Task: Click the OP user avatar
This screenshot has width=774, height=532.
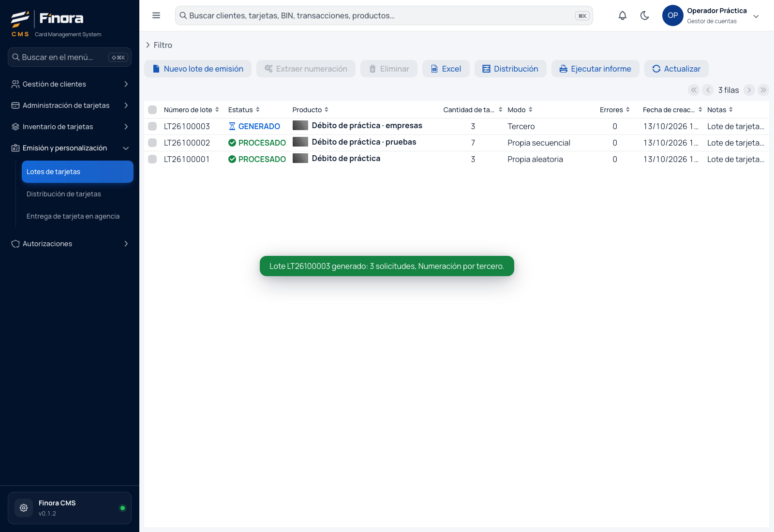Action: 672,15
